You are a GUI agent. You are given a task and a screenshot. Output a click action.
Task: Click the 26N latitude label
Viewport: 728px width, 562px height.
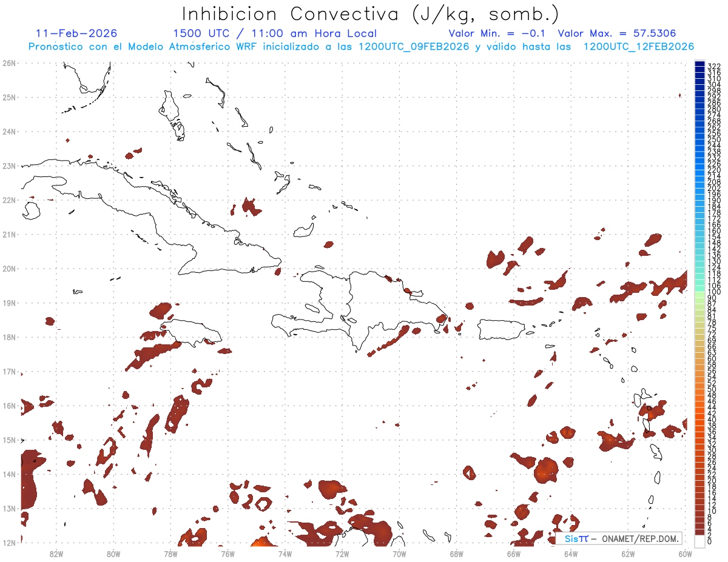[x=9, y=63]
